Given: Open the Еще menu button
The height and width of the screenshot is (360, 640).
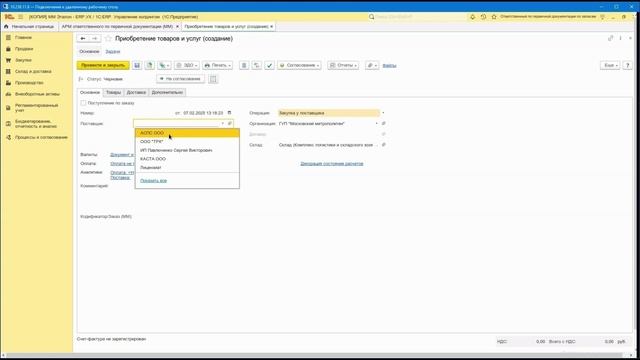Looking at the screenshot, I should click(x=610, y=65).
